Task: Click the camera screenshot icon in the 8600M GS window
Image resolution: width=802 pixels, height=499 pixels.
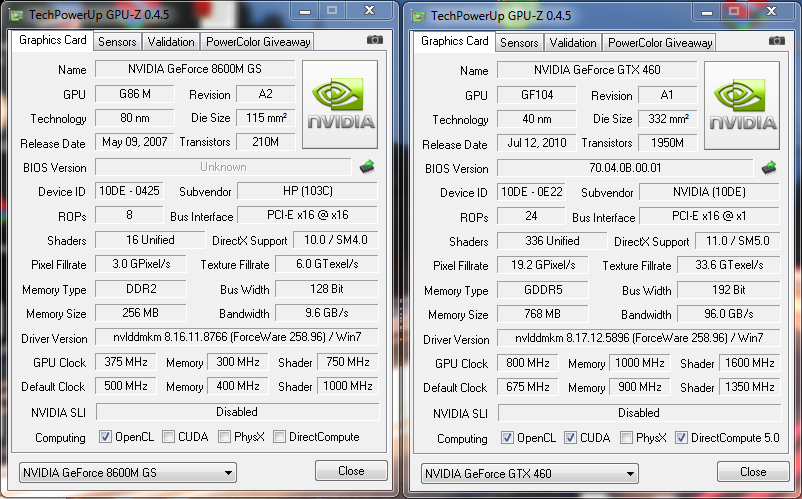Action: pyautogui.click(x=374, y=40)
